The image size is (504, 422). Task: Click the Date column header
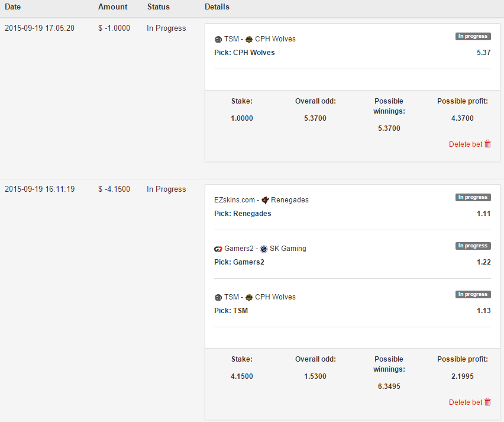tap(13, 7)
